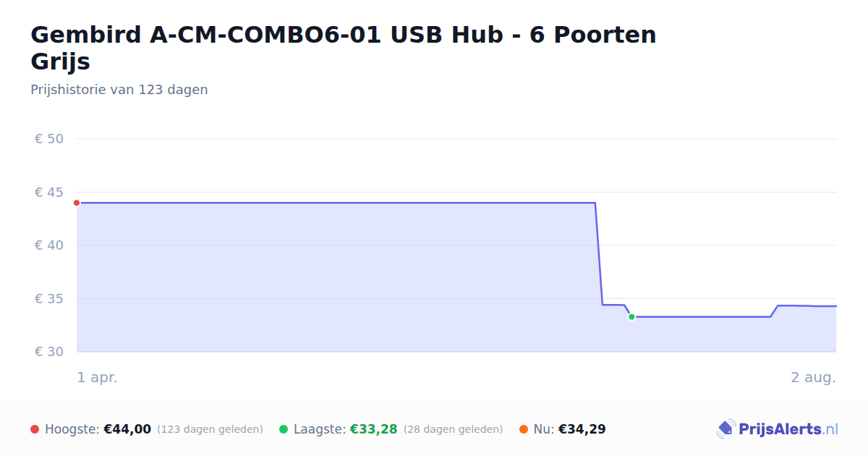Click the 2 aug. date label

(x=813, y=378)
